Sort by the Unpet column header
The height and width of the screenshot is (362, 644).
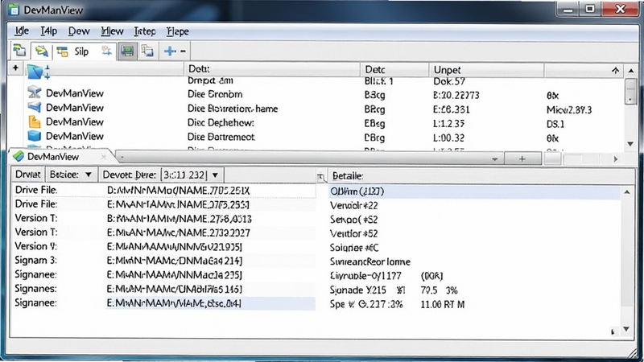coord(486,70)
